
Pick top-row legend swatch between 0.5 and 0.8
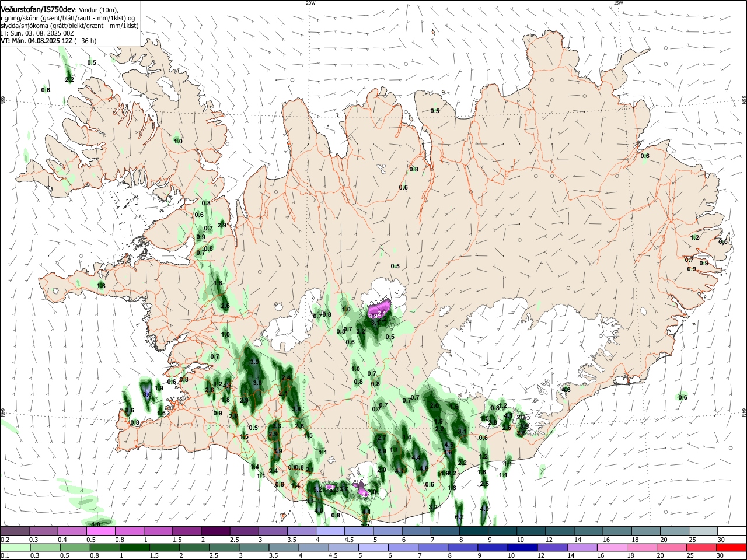(100, 531)
